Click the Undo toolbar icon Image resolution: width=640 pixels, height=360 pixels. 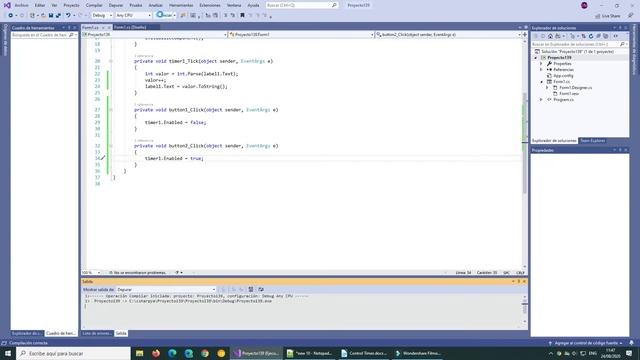tap(68, 16)
